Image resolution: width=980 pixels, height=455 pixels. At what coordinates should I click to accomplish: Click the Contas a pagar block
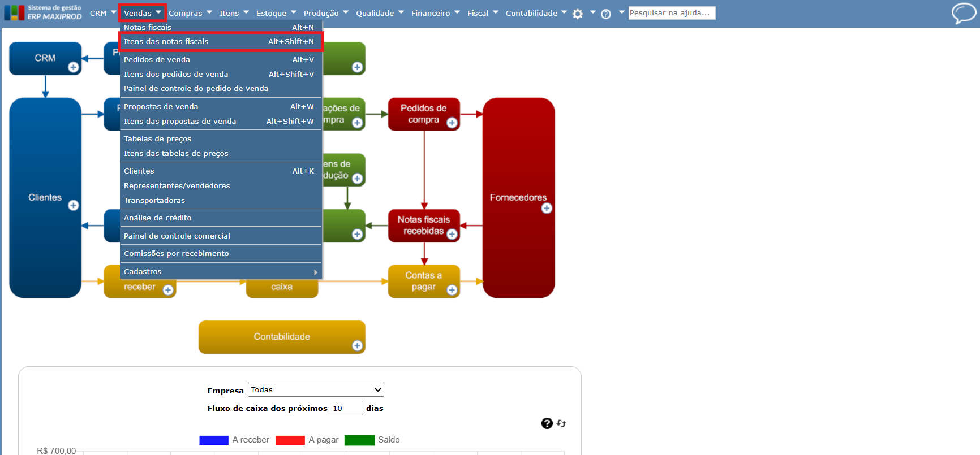pyautogui.click(x=424, y=281)
